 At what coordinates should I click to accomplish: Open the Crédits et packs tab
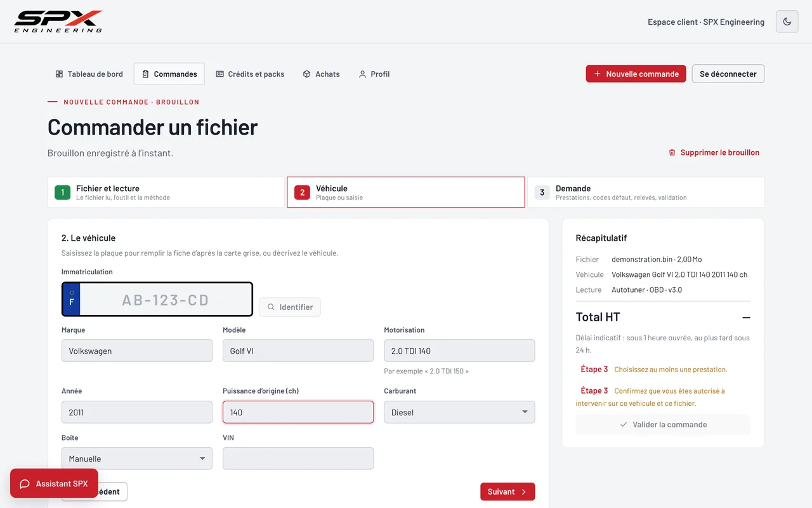pyautogui.click(x=250, y=74)
